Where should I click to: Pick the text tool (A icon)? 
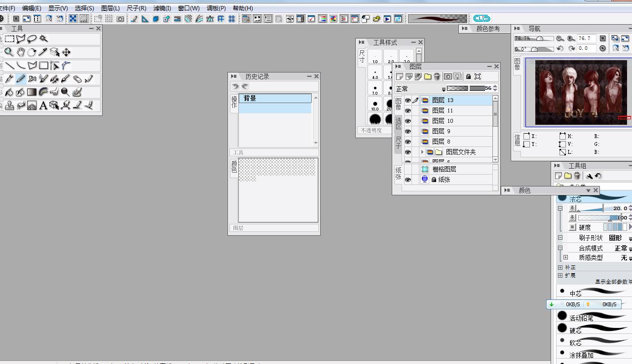(x=43, y=106)
